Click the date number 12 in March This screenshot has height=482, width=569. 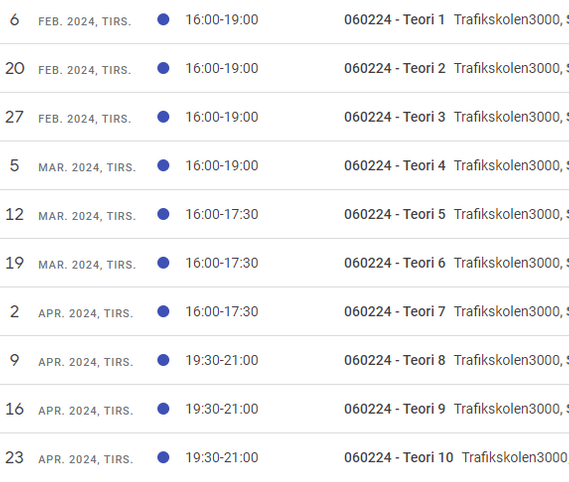[x=15, y=214]
